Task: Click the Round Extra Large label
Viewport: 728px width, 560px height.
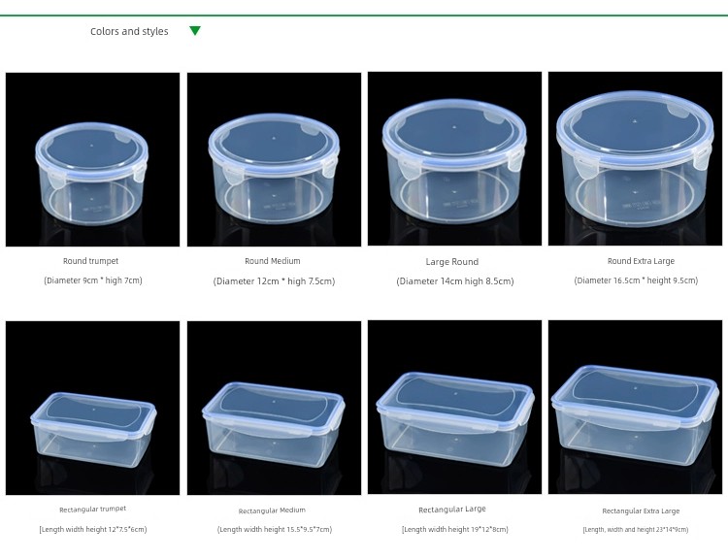Action: click(642, 261)
